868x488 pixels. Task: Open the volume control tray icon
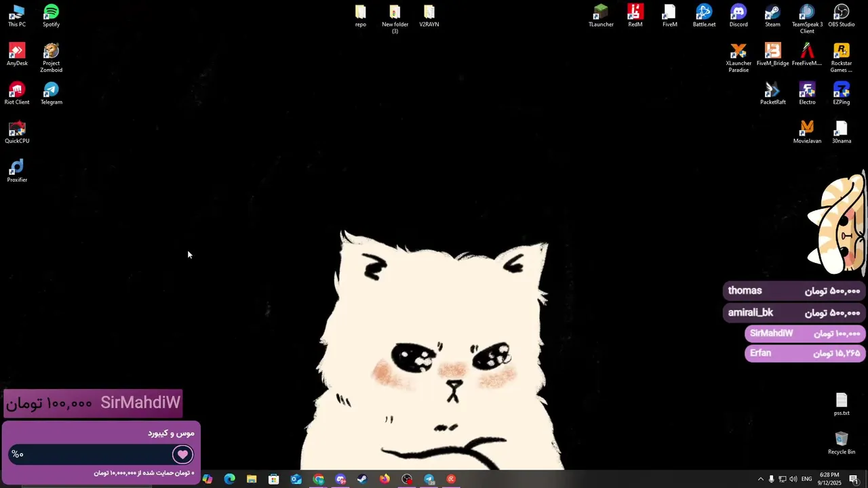tap(793, 479)
